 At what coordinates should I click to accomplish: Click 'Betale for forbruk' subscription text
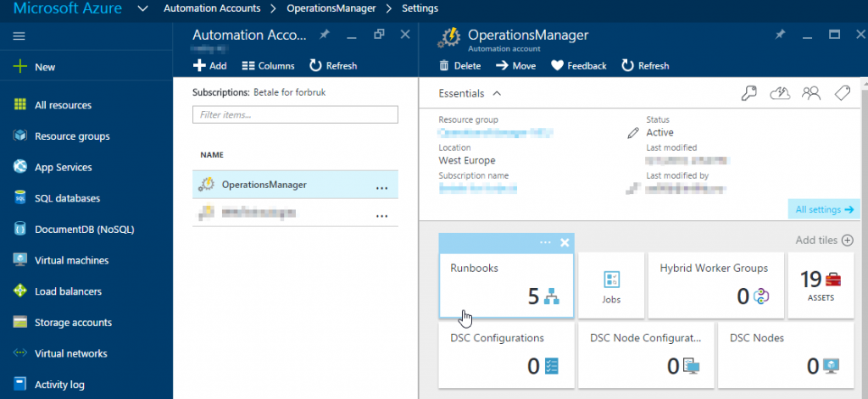click(290, 92)
